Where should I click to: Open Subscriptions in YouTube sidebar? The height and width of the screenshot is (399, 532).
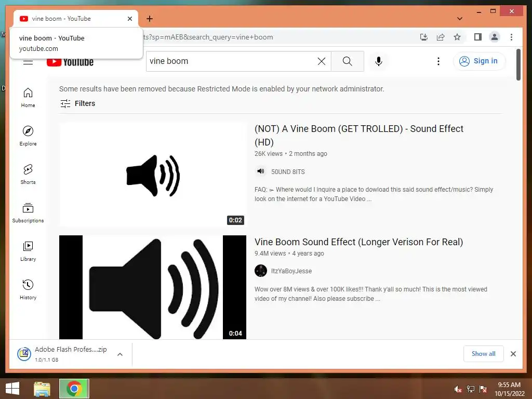click(x=28, y=212)
